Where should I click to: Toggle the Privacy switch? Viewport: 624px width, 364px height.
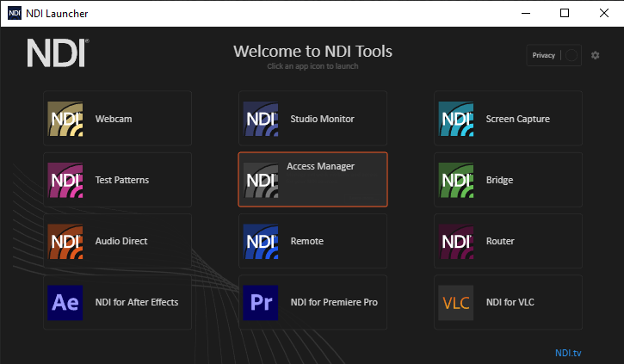click(571, 55)
